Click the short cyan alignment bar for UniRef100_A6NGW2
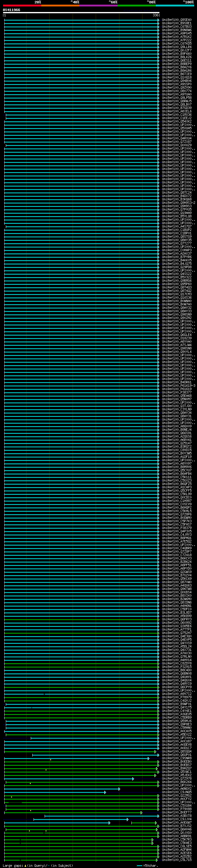The image size is (197, 868). 62,789
